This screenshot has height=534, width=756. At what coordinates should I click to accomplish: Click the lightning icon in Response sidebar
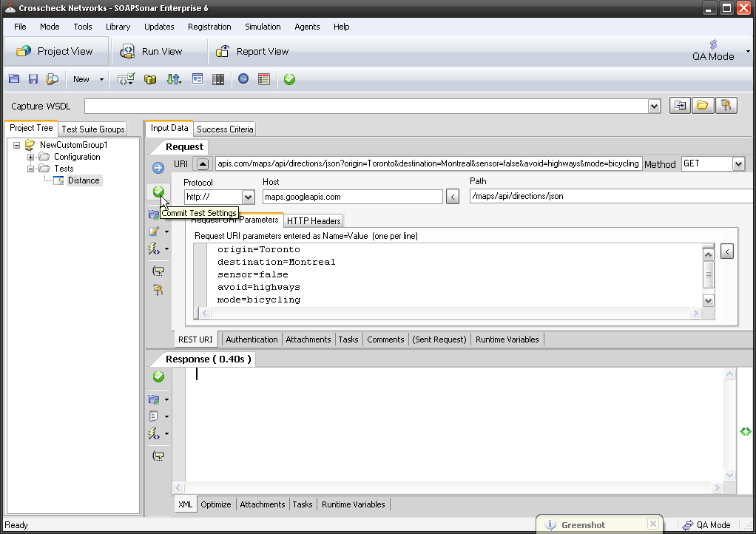(x=154, y=433)
